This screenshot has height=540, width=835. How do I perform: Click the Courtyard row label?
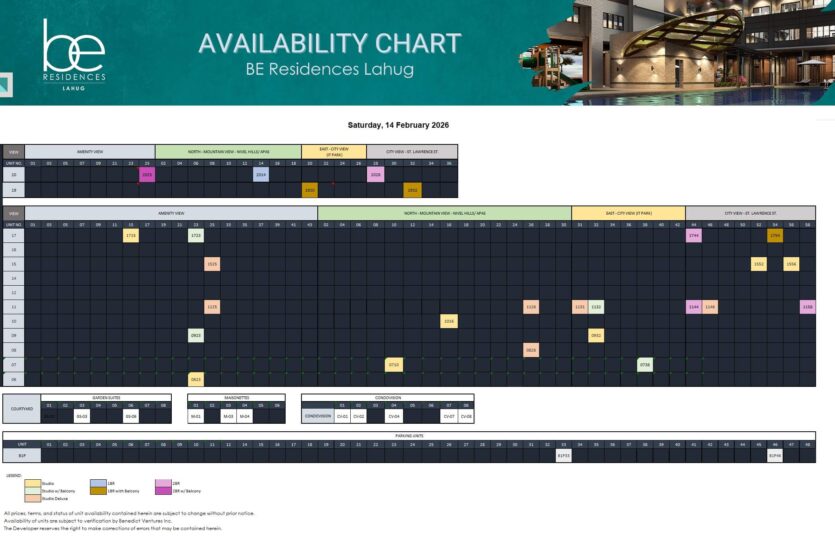22,409
